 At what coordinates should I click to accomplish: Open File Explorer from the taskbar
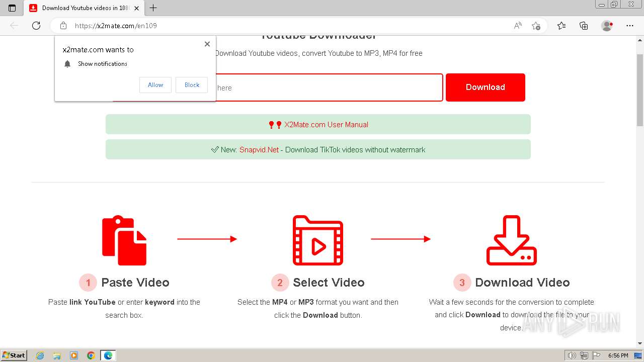pos(57,355)
